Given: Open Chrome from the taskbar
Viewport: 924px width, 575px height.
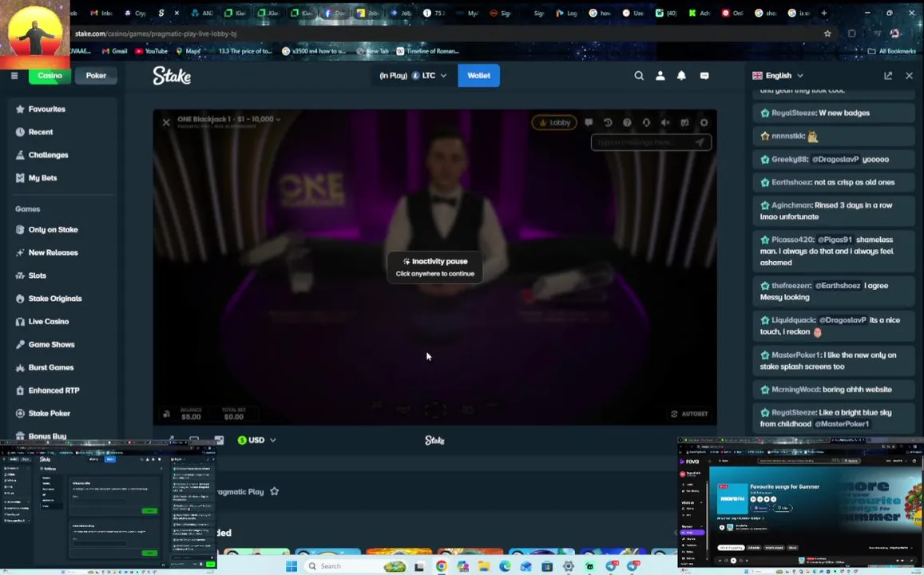Looking at the screenshot, I should coord(441,566).
